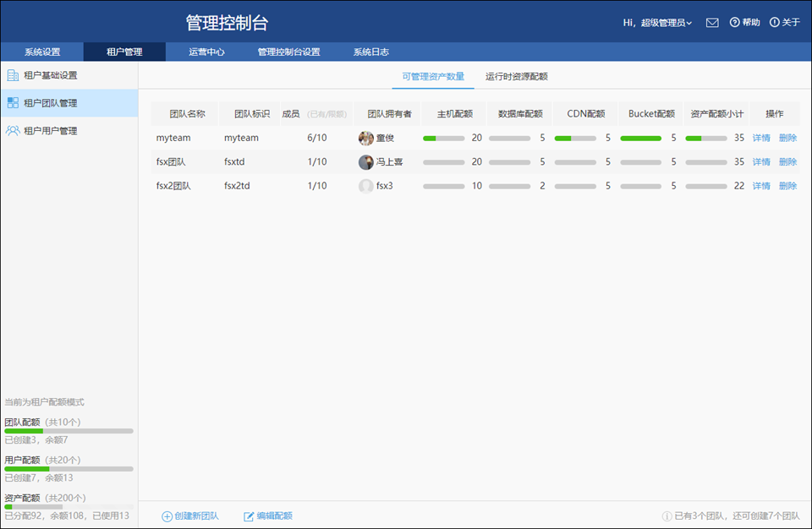Switch to the 运行时资源配额 tab

coord(514,75)
